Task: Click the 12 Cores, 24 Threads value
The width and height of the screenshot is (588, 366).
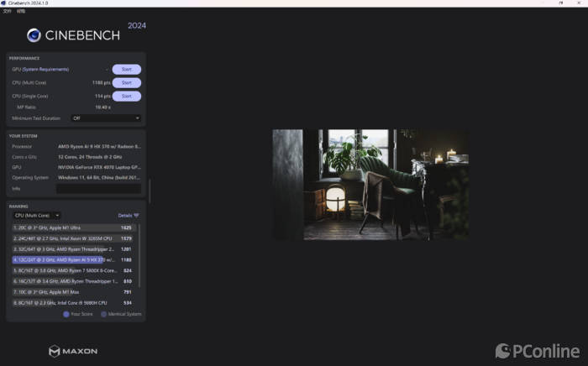Action: coord(90,157)
